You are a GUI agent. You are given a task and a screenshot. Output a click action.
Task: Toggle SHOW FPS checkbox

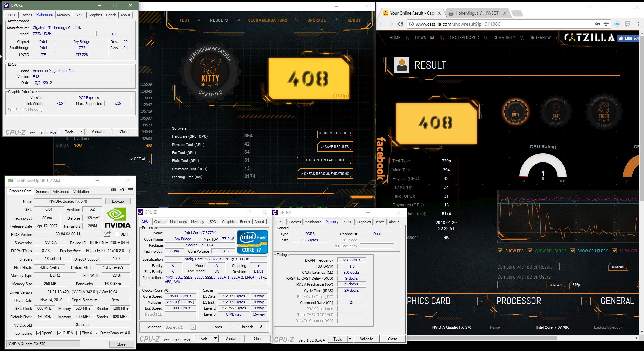tap(500, 251)
